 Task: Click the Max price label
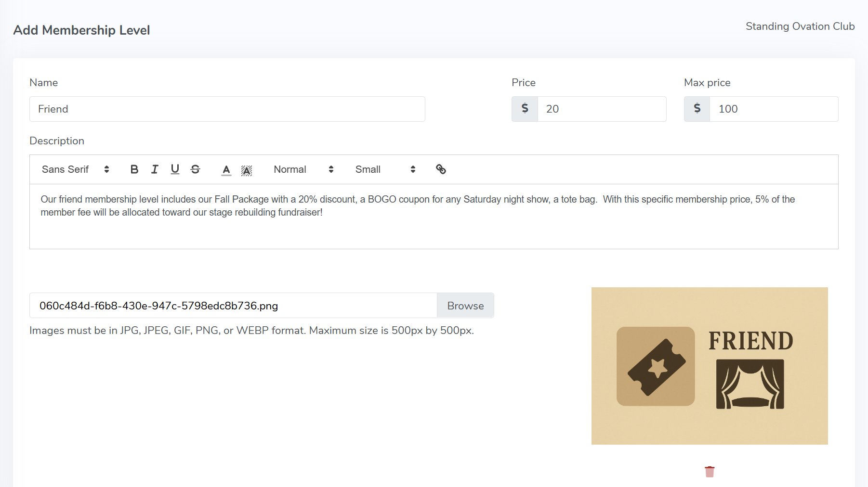click(x=707, y=83)
